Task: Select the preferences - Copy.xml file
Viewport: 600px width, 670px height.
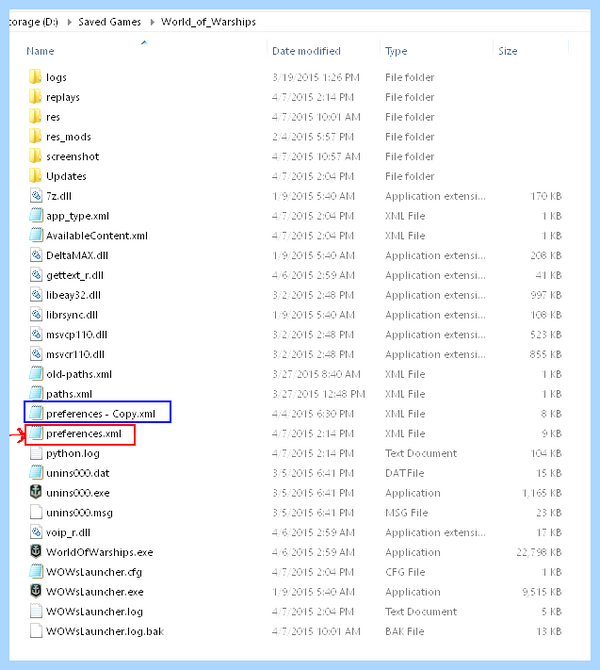Action: click(x=98, y=412)
